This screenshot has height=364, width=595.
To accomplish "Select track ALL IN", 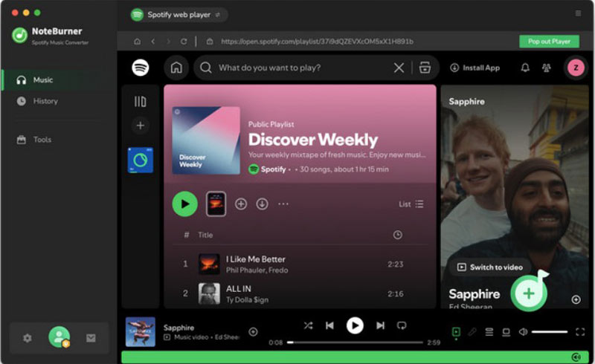I will click(x=238, y=289).
